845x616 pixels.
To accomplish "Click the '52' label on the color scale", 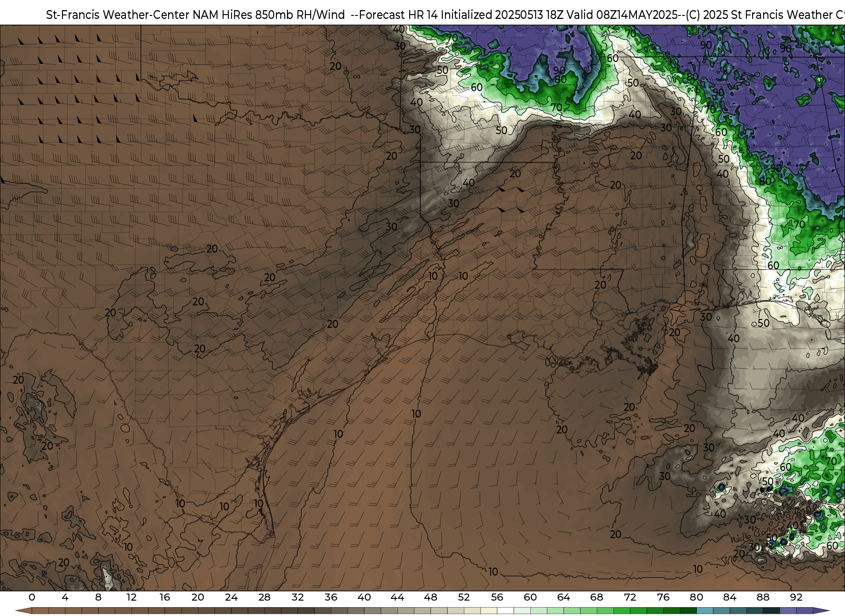I will point(464,597).
